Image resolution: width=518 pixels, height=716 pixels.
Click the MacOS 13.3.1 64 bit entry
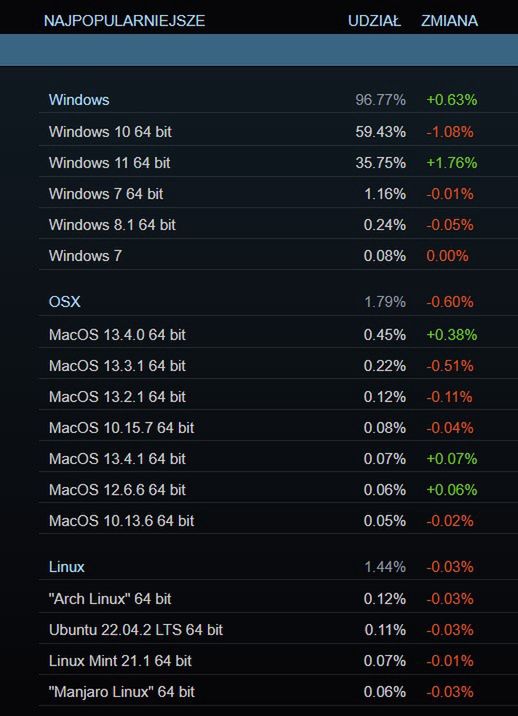pos(278,366)
